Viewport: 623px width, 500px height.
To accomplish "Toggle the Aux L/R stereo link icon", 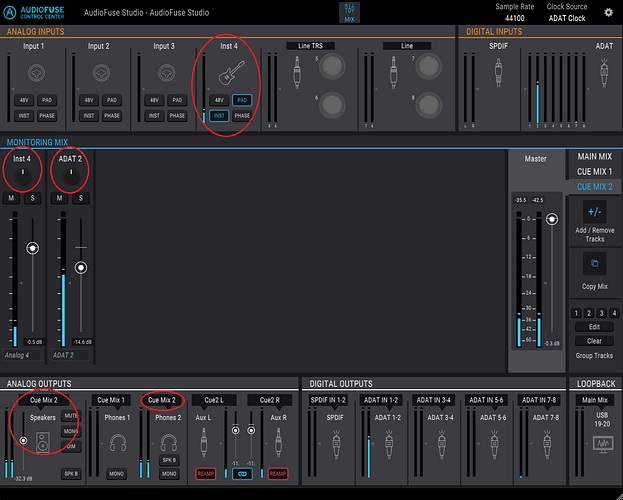I will [242, 474].
